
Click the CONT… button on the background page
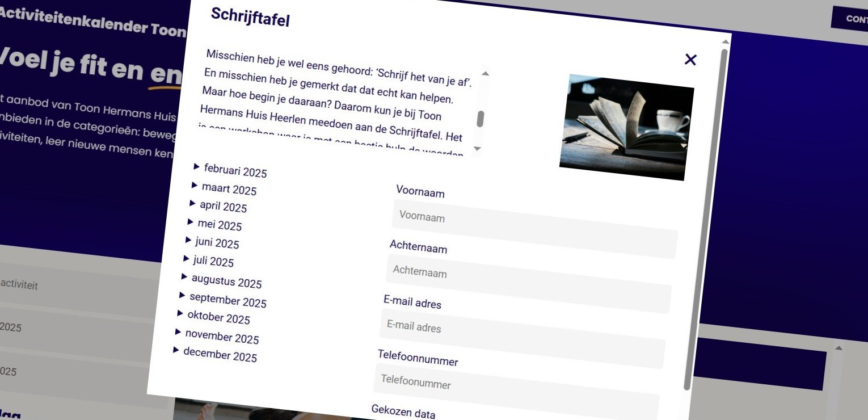(x=850, y=18)
